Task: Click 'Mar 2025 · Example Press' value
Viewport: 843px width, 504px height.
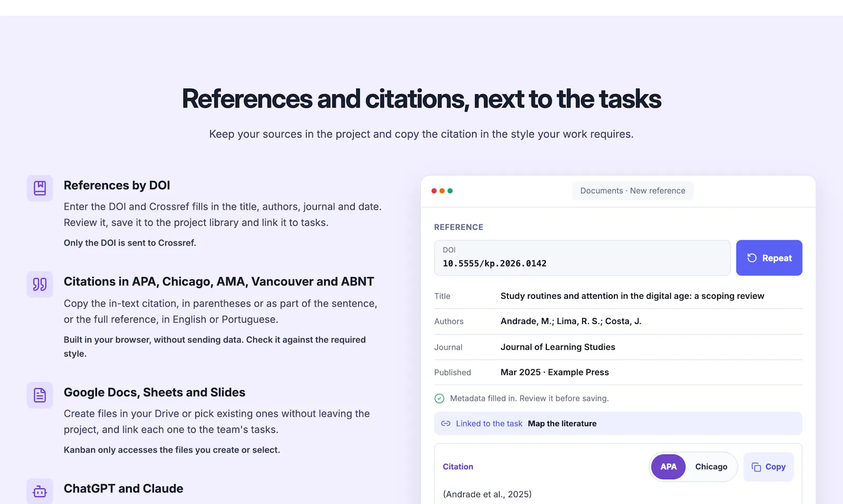Action: 555,372
